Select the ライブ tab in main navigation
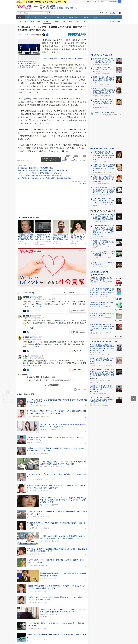The image size is (138, 644). click(37, 17)
